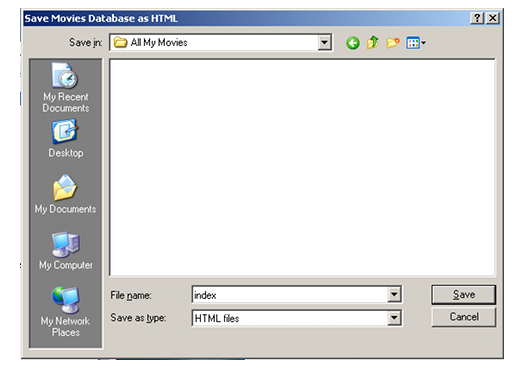The image size is (516, 368).
Task: Click the Cancel button
Action: 463,317
